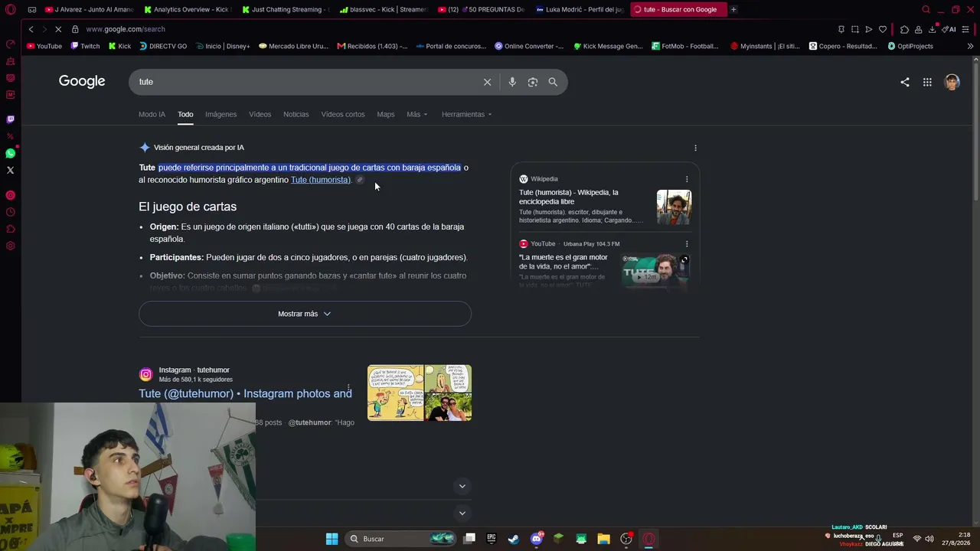980x551 pixels.
Task: Open X in the Opera sidebar
Action: point(10,170)
